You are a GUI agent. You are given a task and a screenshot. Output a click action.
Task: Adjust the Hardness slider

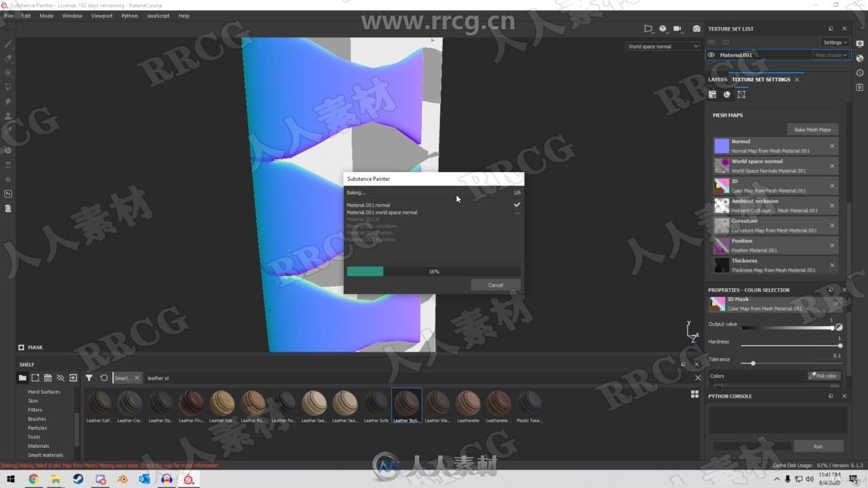pos(791,346)
